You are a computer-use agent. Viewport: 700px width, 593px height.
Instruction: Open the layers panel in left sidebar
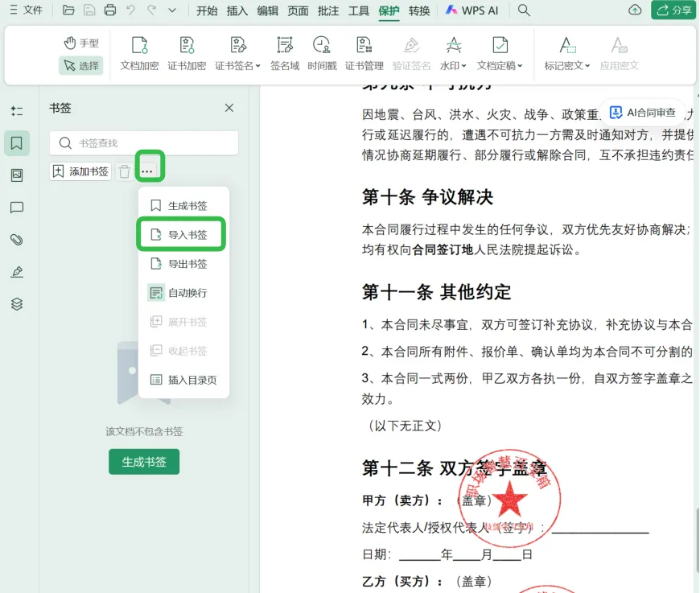click(17, 304)
